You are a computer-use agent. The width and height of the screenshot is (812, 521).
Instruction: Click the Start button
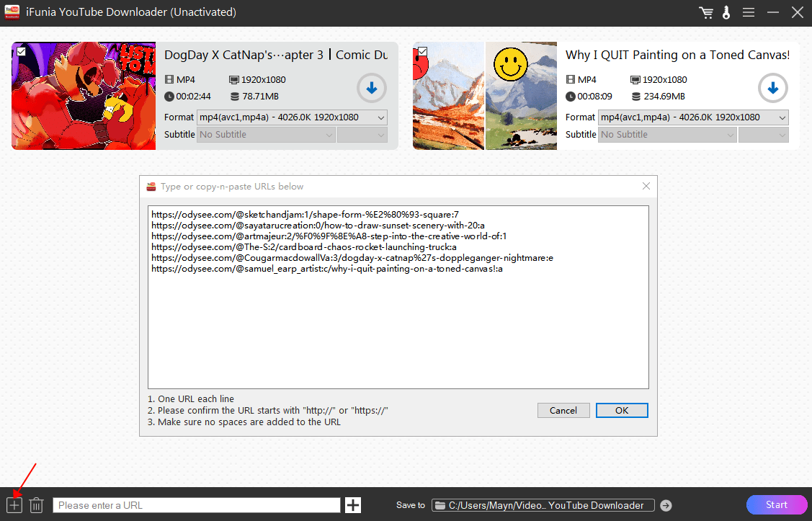[x=777, y=504]
